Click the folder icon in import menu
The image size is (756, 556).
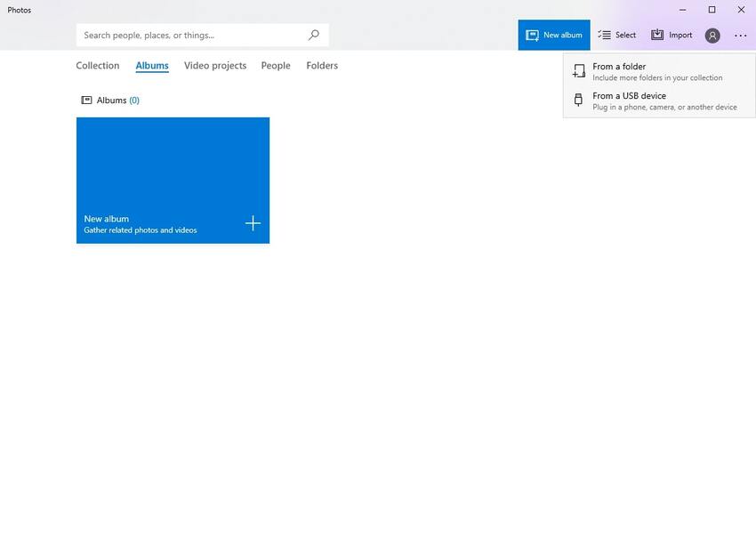tap(579, 72)
